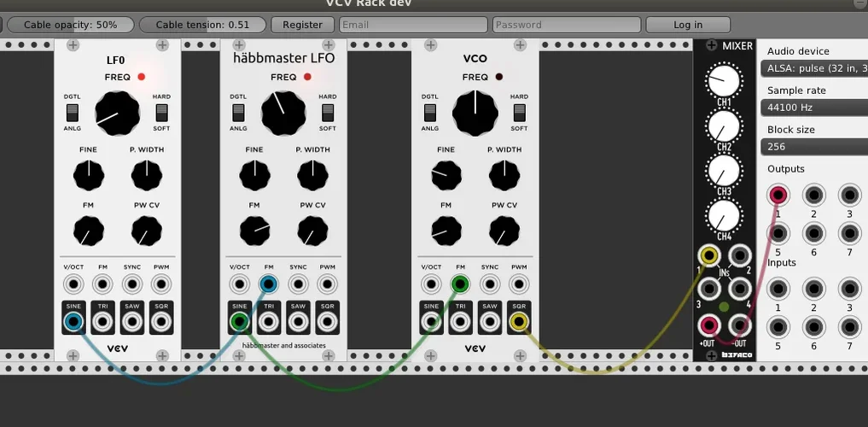The height and width of the screenshot is (427, 868).
Task: Open the Sample rate dropdown
Action: [x=814, y=108]
